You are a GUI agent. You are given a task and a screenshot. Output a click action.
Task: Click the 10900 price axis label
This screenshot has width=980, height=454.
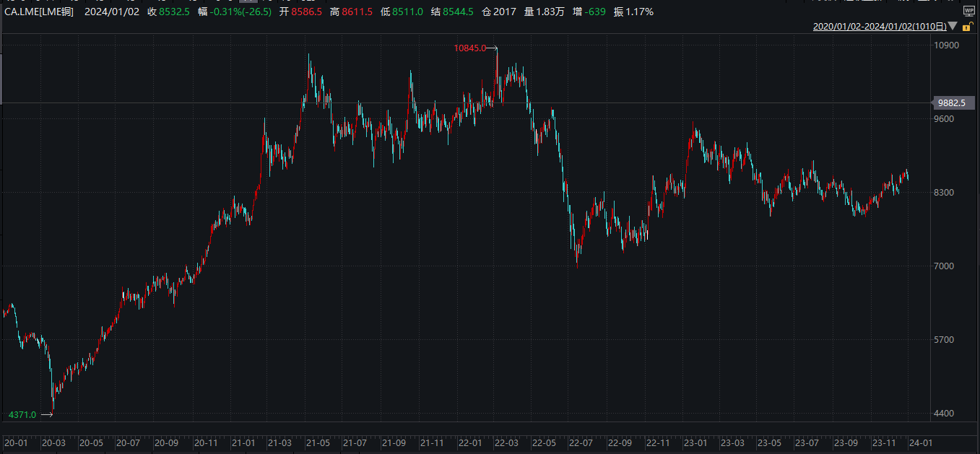(x=947, y=45)
